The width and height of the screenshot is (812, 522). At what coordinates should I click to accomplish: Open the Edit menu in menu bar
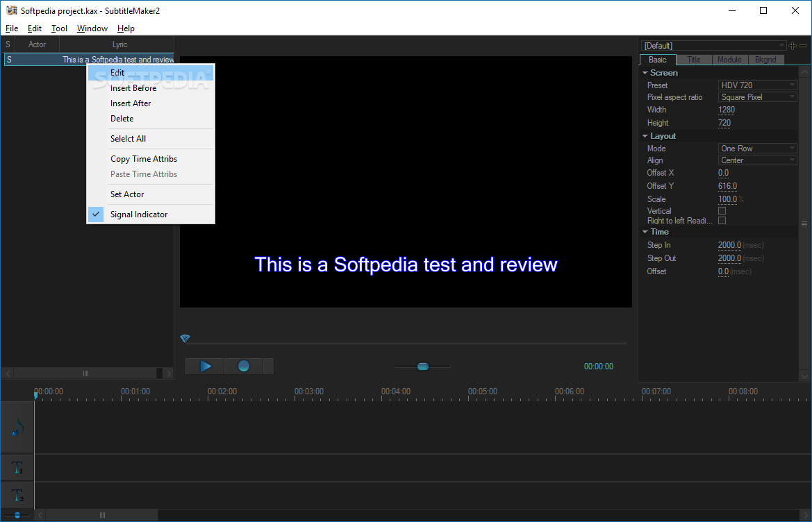click(35, 28)
